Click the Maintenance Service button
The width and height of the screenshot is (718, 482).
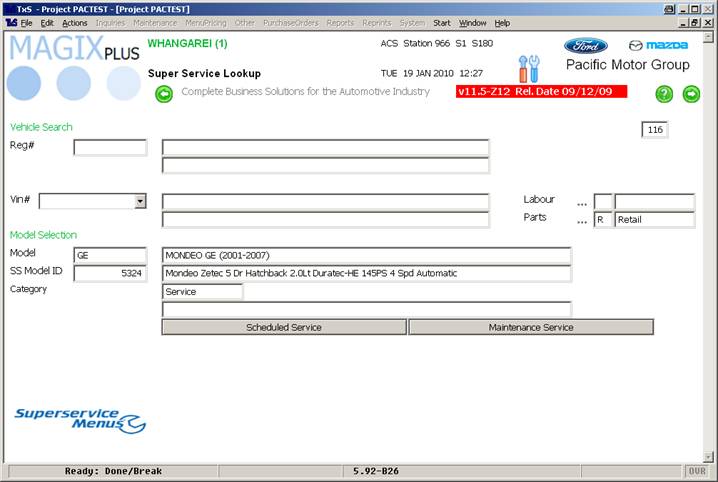pos(531,327)
